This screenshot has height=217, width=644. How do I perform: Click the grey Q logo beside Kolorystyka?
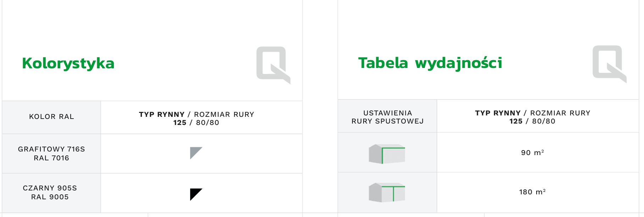click(273, 65)
